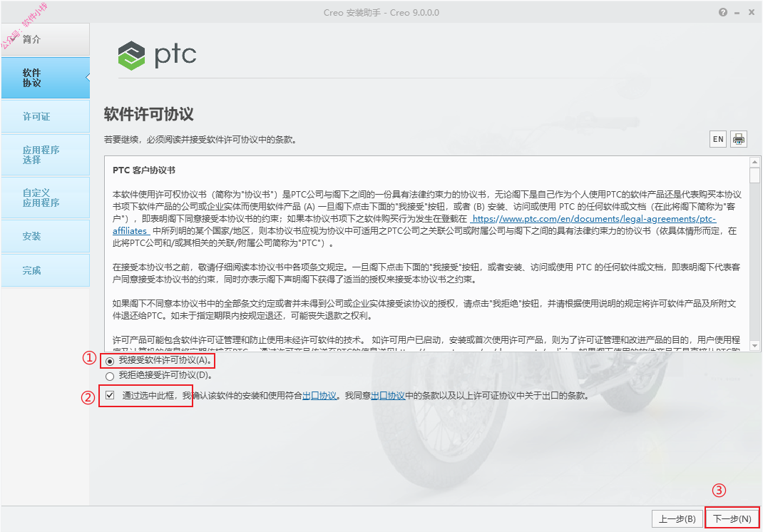Open the first 出口协议 link
The width and height of the screenshot is (763, 532).
319,396
